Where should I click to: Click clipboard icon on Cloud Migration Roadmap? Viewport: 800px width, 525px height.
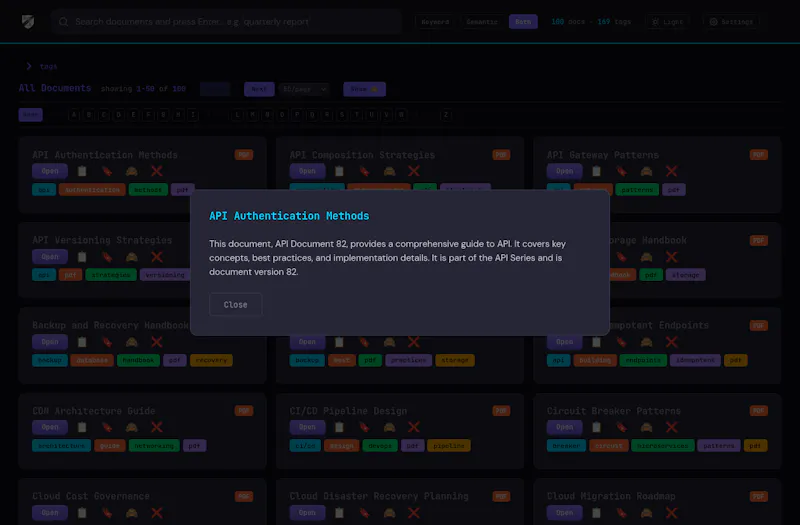(x=596, y=512)
